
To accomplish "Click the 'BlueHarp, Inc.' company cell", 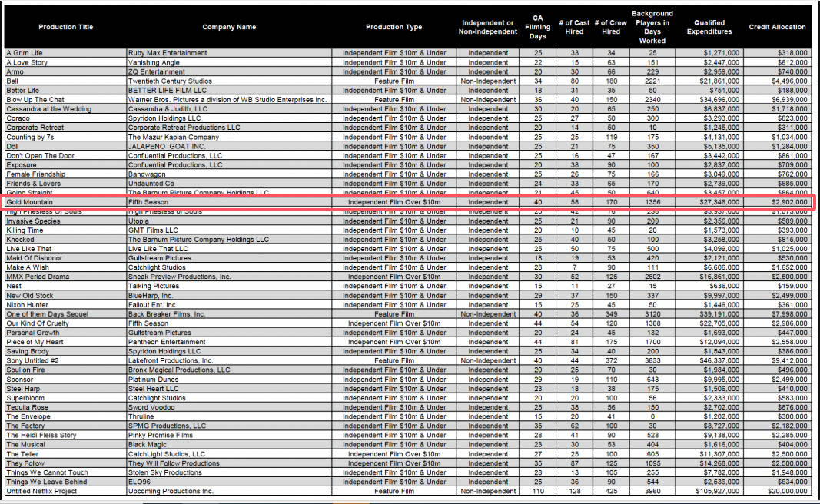I will pos(229,295).
